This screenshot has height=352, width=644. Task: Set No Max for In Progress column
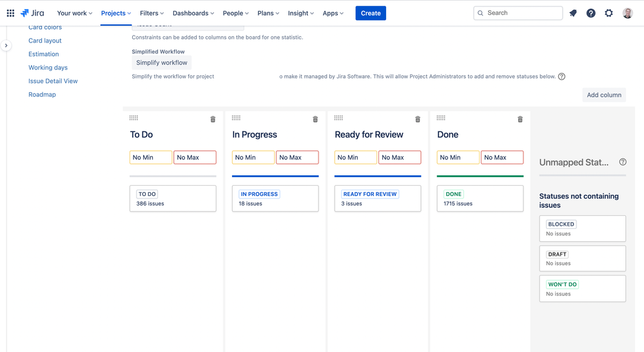pos(297,157)
